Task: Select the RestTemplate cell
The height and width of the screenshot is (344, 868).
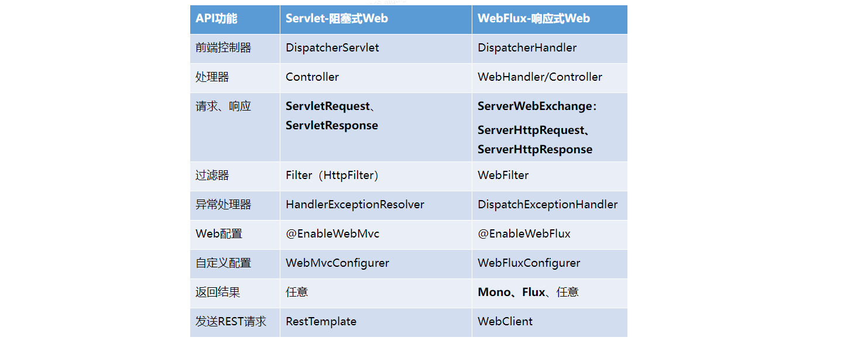Action: pos(376,322)
